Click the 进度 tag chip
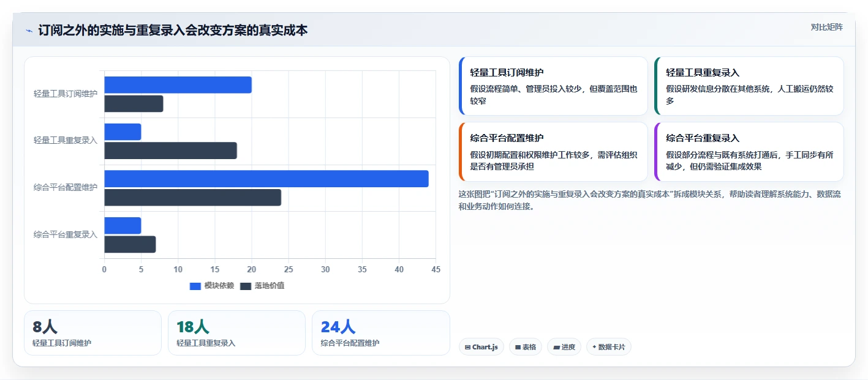The height and width of the screenshot is (380, 868). pos(564,347)
